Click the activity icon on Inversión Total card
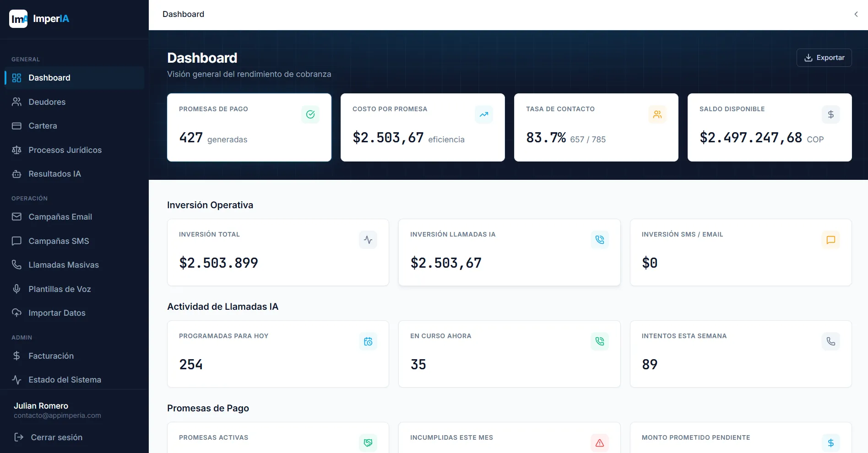Image resolution: width=868 pixels, height=453 pixels. (368, 240)
